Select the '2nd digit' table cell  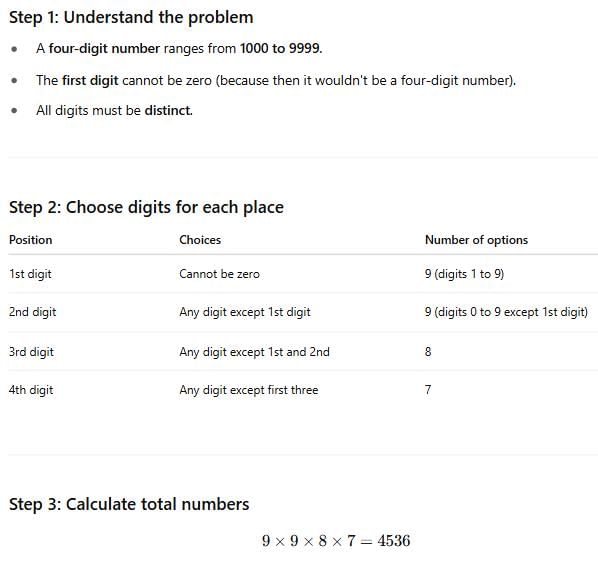coord(32,312)
